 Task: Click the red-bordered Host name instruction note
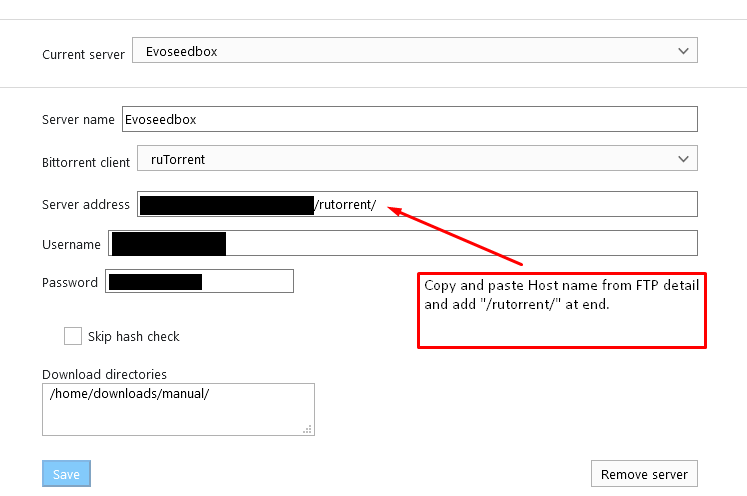[561, 310]
